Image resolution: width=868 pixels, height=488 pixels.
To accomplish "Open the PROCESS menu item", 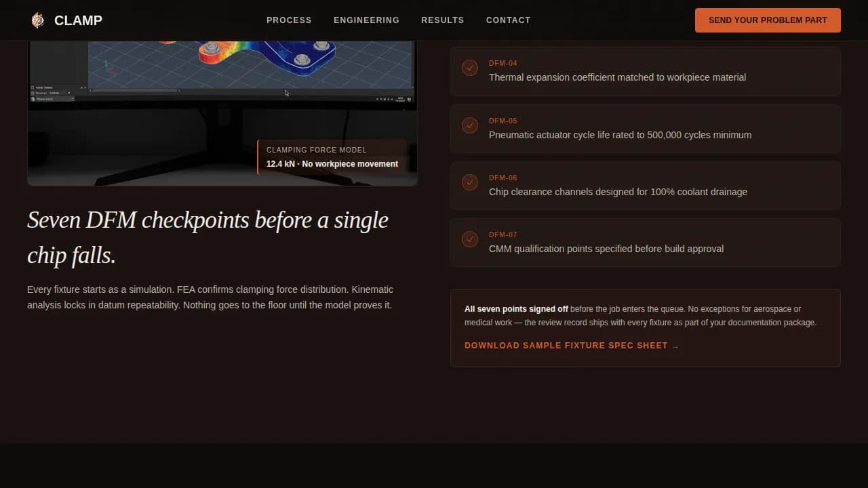I will (x=289, y=20).
